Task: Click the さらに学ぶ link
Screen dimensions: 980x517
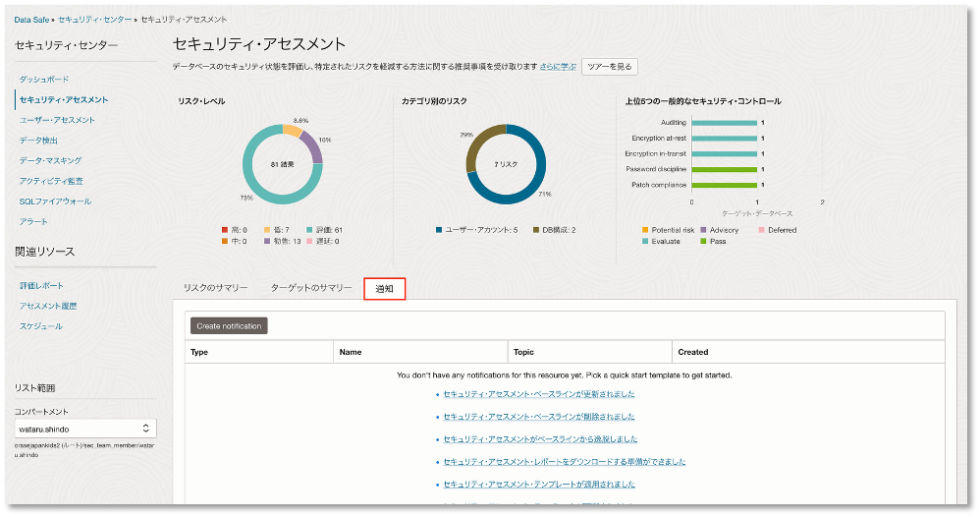Action: [558, 66]
